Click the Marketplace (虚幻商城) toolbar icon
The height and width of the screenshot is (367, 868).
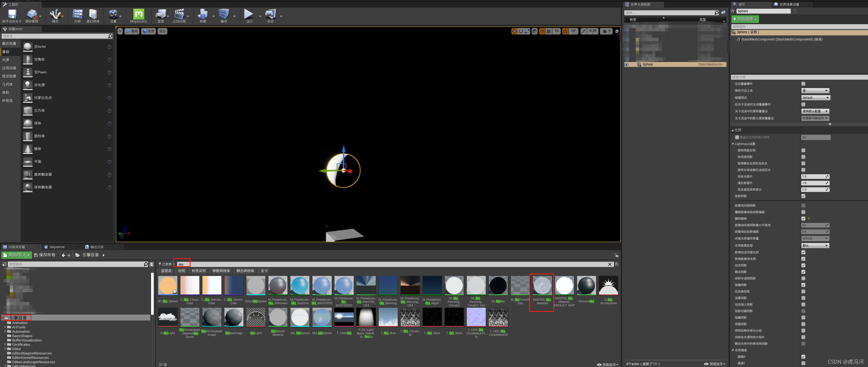coord(93,14)
